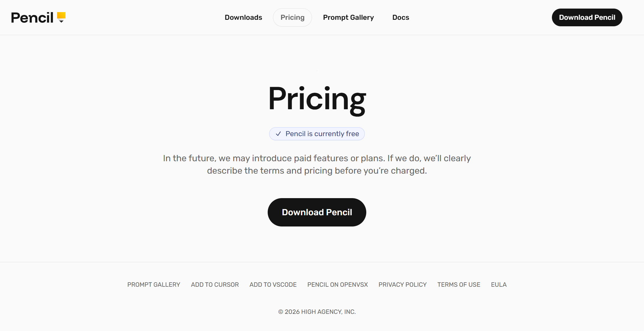Open the PROMPT GALLERY footer link
Viewport: 644px width, 331px height.
153,285
